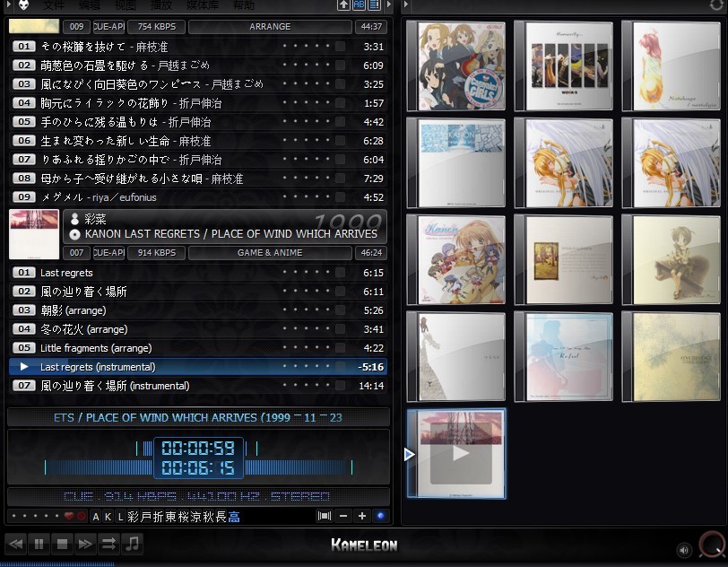Click the disc icon beside KANON LAST REGRETS
The width and height of the screenshot is (728, 567).
click(x=74, y=234)
